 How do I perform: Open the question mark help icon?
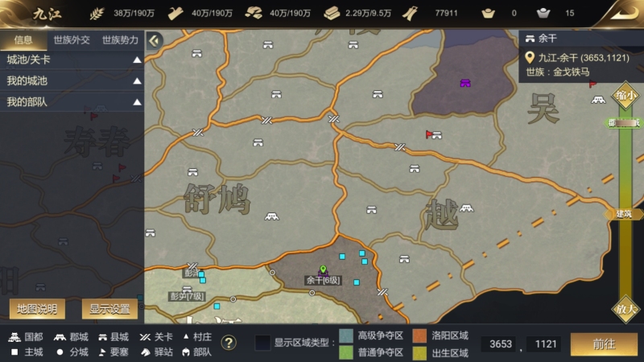click(229, 343)
